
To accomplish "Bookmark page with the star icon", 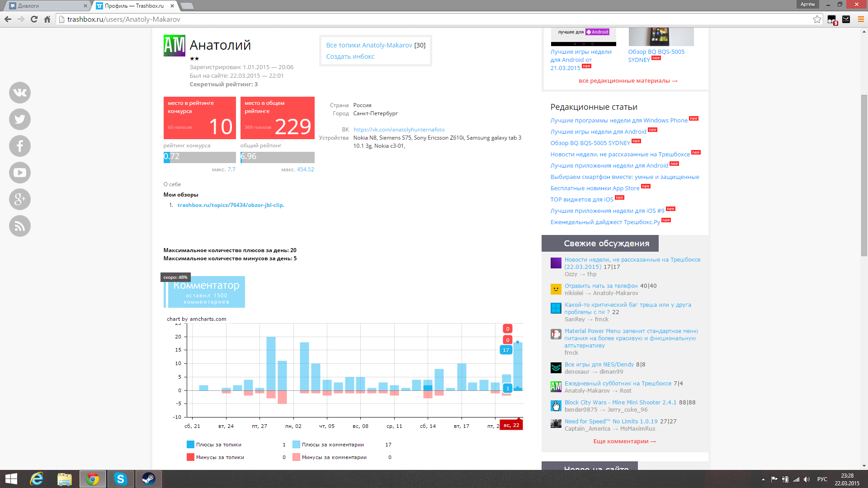I will tap(817, 19).
